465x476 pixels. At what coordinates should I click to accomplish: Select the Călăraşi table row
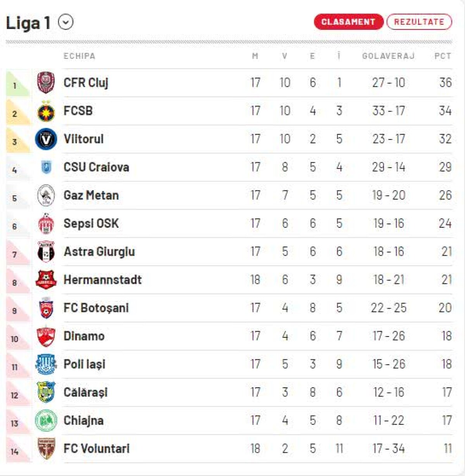coord(232,392)
